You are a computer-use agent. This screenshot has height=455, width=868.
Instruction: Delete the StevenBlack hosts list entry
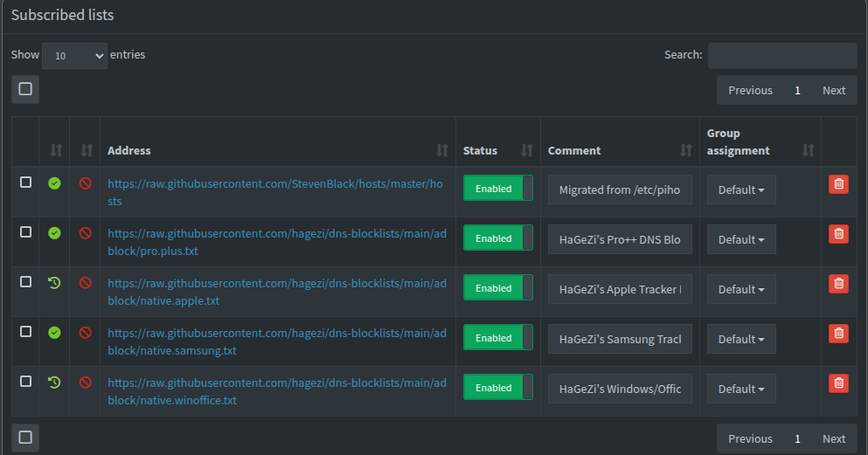click(x=838, y=183)
